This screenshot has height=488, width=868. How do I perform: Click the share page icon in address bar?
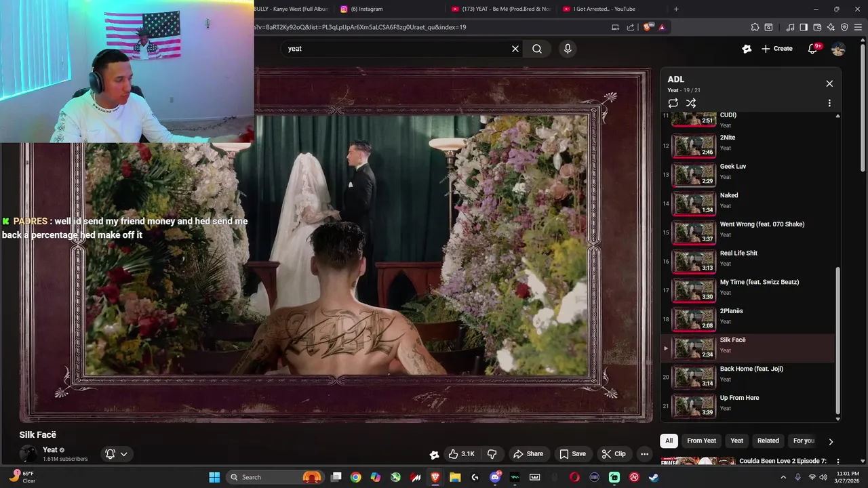tap(631, 27)
